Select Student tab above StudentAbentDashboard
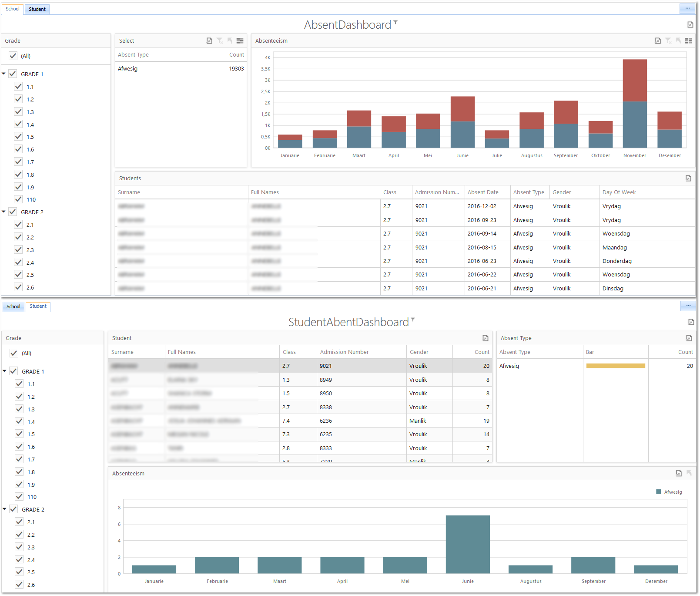The image size is (700, 596). click(x=38, y=306)
